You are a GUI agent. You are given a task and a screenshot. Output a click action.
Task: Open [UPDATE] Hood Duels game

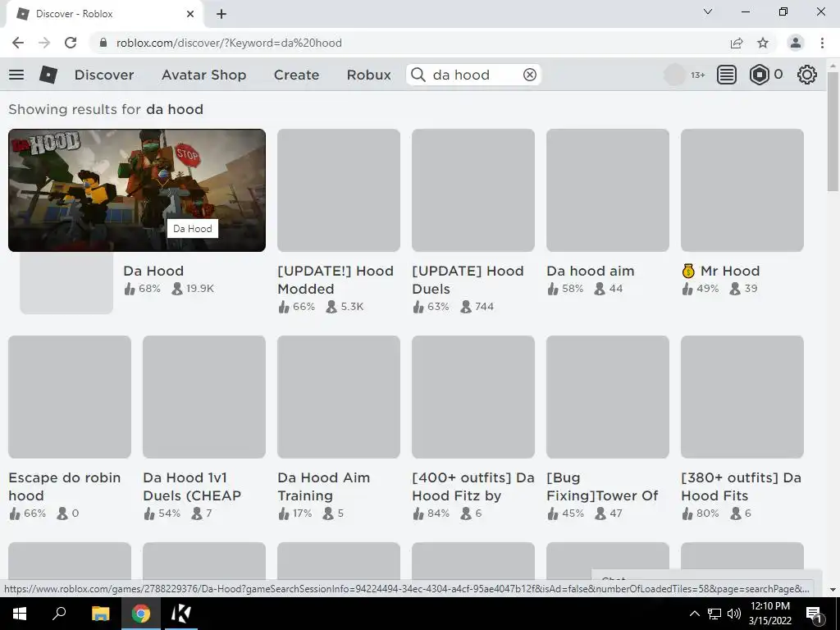(468, 280)
